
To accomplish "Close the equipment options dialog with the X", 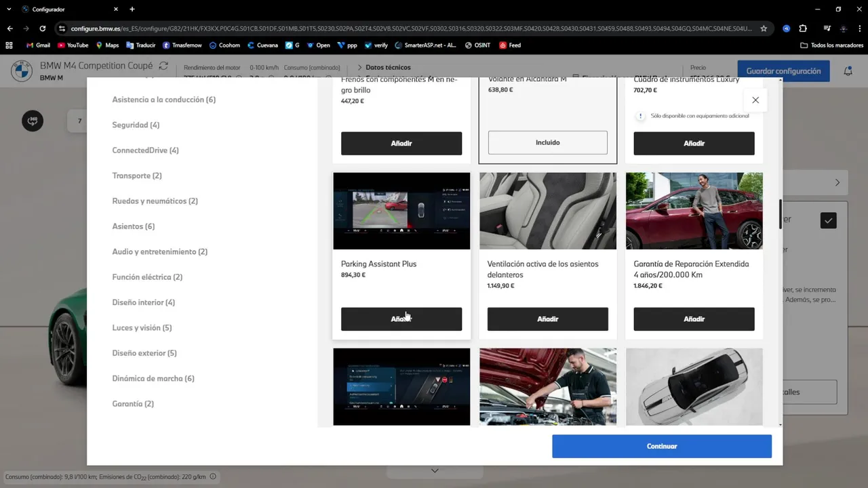I will 755,100.
